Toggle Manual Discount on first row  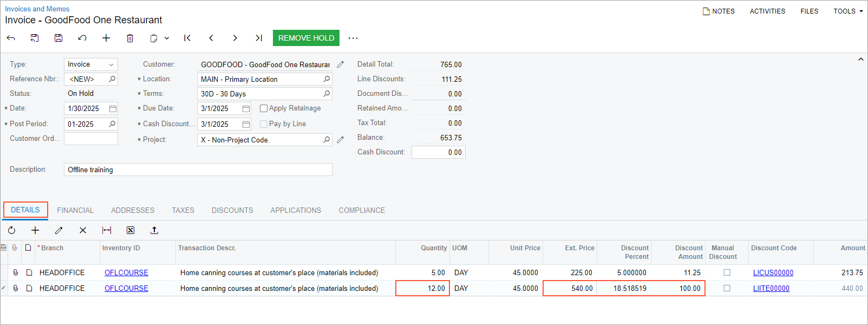tap(727, 272)
